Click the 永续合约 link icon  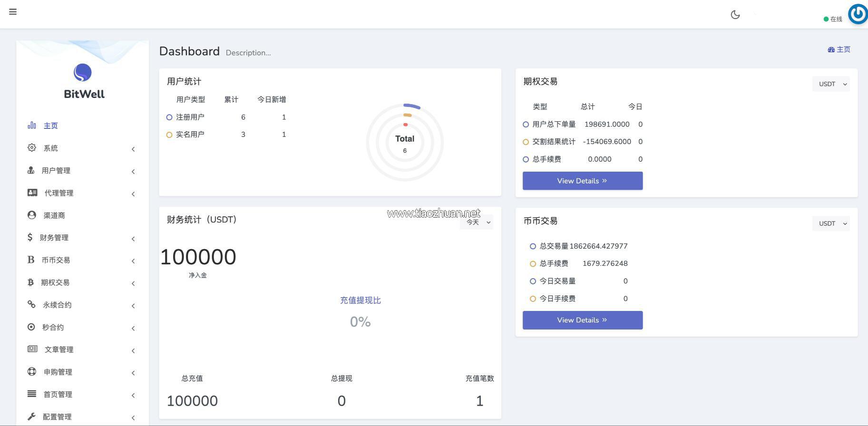pyautogui.click(x=31, y=304)
